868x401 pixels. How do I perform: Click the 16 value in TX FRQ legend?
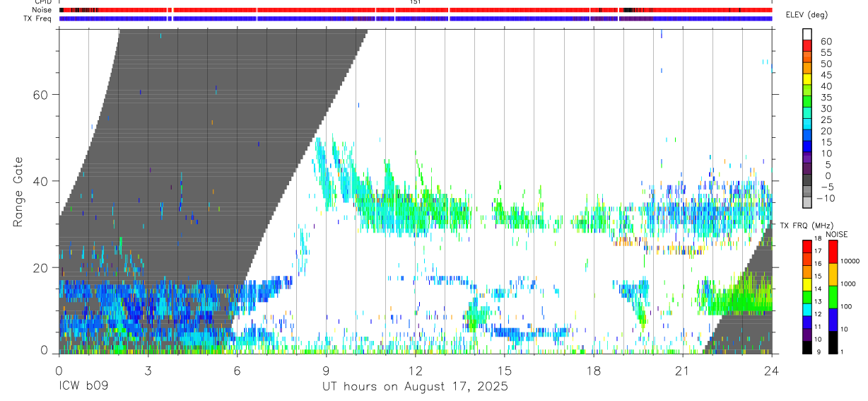point(818,264)
